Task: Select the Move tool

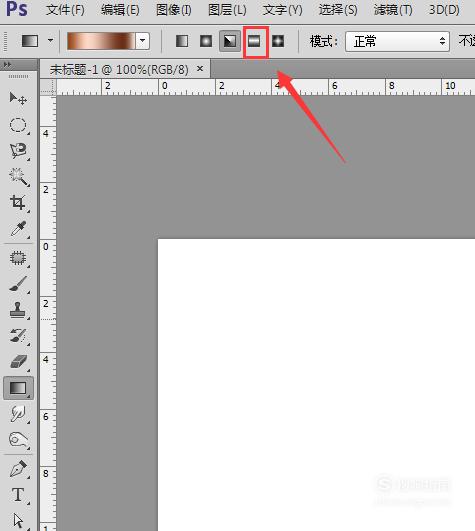Action: pos(18,98)
